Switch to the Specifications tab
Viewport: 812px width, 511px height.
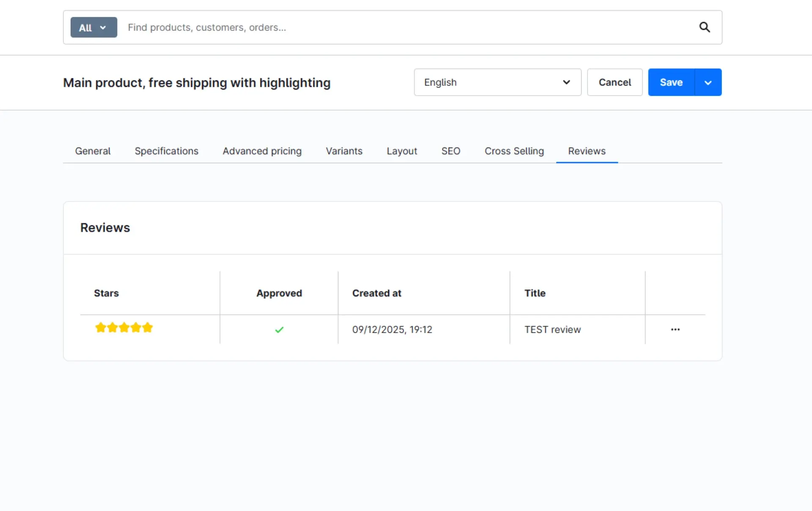point(166,151)
